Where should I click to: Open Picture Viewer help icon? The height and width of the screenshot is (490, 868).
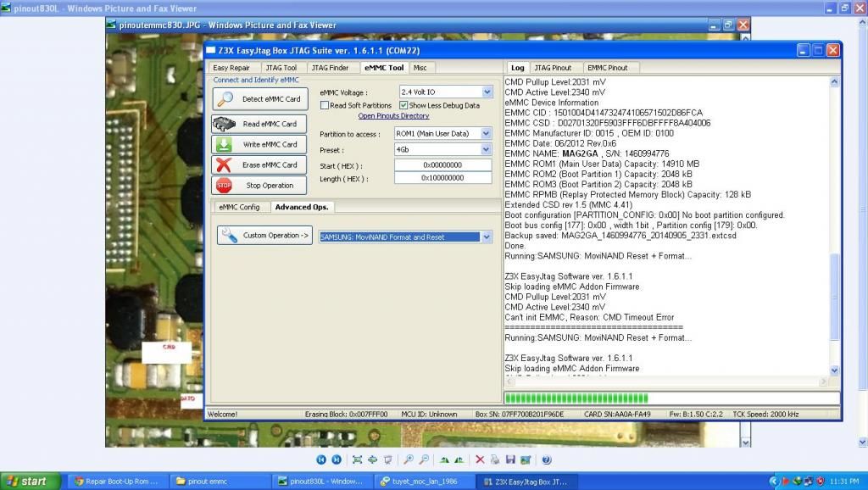click(x=547, y=459)
